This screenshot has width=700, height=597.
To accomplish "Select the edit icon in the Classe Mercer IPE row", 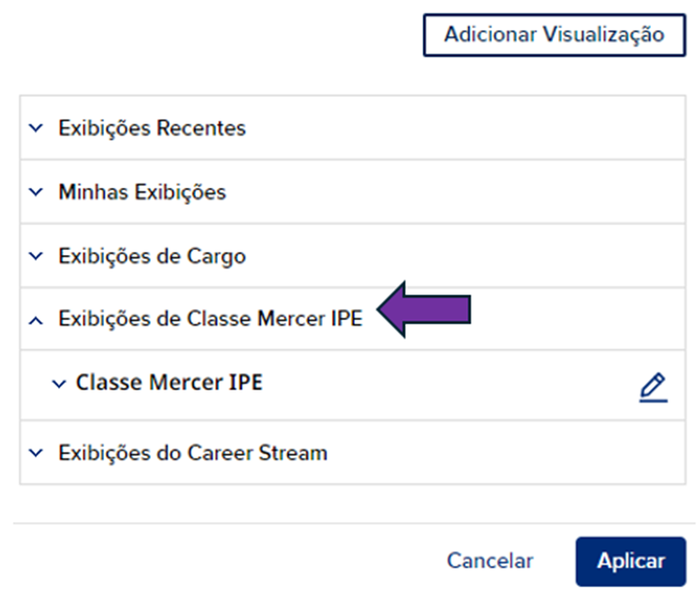I will (652, 386).
